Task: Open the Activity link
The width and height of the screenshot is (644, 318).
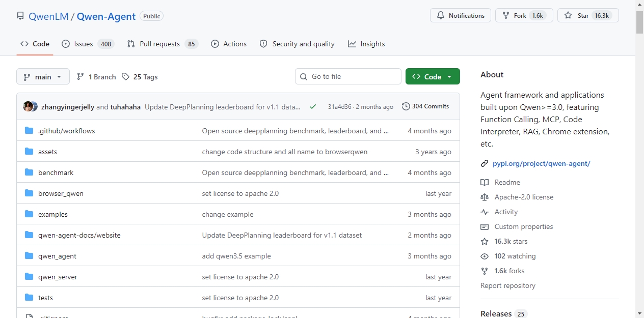Action: [506, 212]
